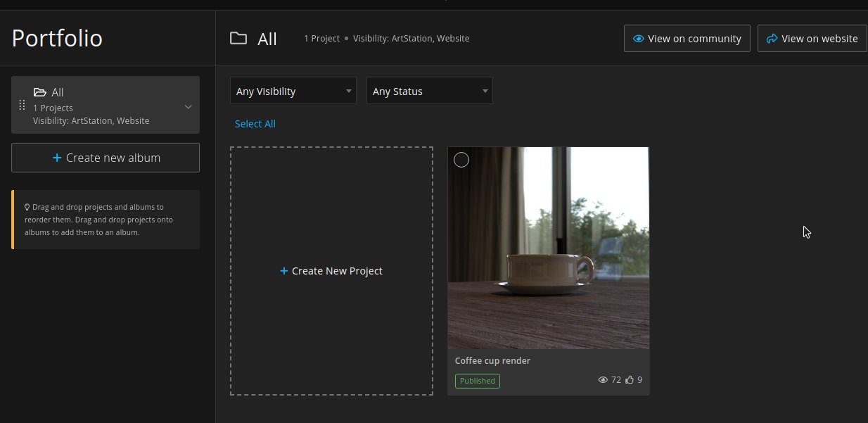Image resolution: width=868 pixels, height=423 pixels.
Task: Open the Any Status dropdown
Action: tap(430, 91)
